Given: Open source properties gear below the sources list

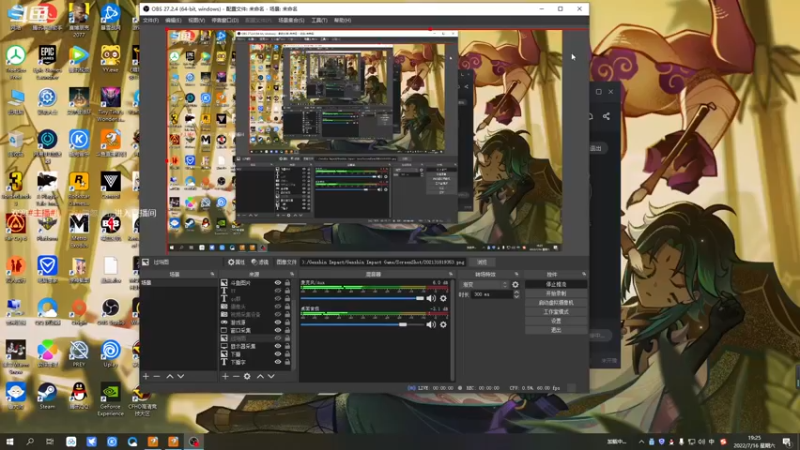Looking at the screenshot, I should 247,377.
